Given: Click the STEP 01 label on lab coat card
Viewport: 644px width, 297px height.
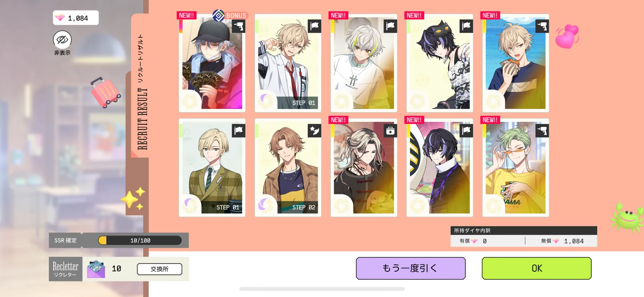Looking at the screenshot, I should (304, 103).
